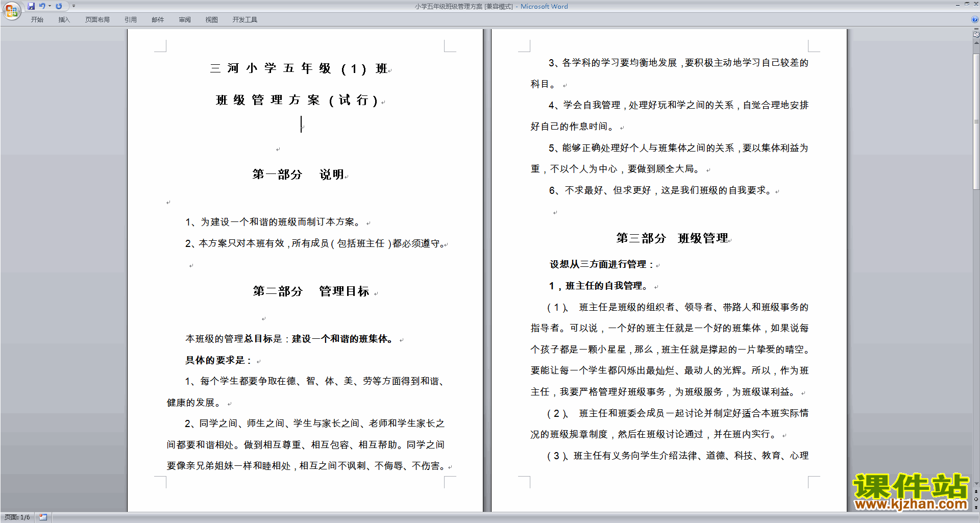Switch to the 页面布局 tab
Screen dimensions: 980x523
(97, 20)
